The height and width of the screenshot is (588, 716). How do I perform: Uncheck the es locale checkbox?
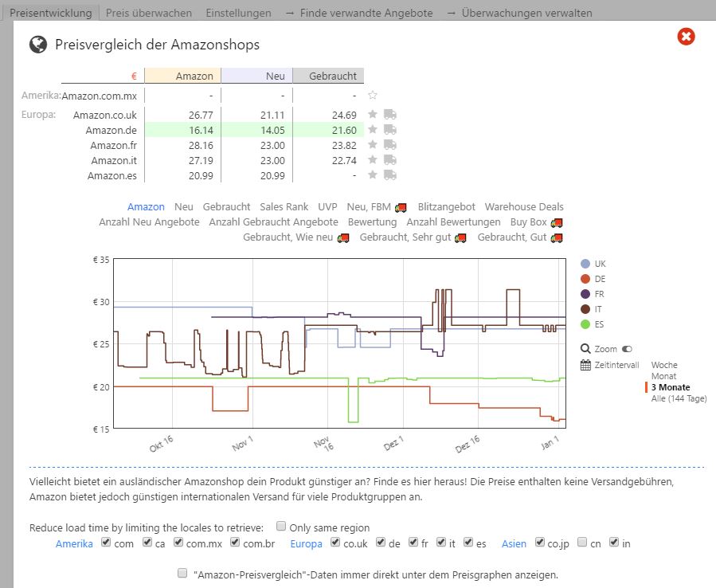[x=468, y=542]
